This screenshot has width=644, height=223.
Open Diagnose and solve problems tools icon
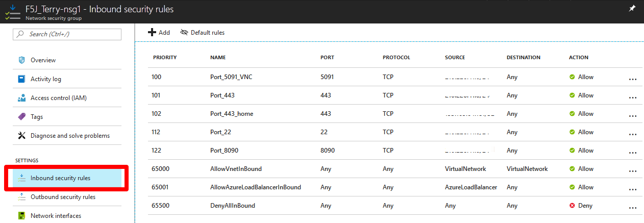pos(21,136)
